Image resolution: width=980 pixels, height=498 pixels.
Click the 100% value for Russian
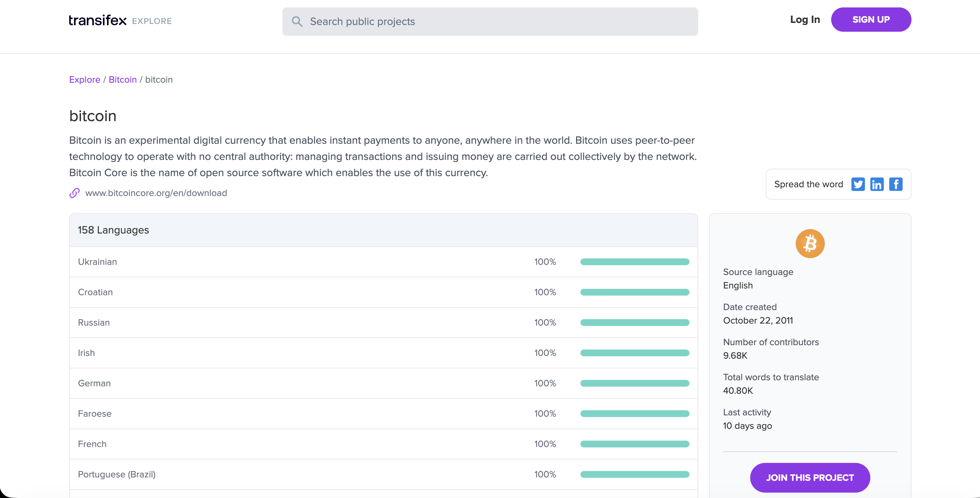pos(545,323)
